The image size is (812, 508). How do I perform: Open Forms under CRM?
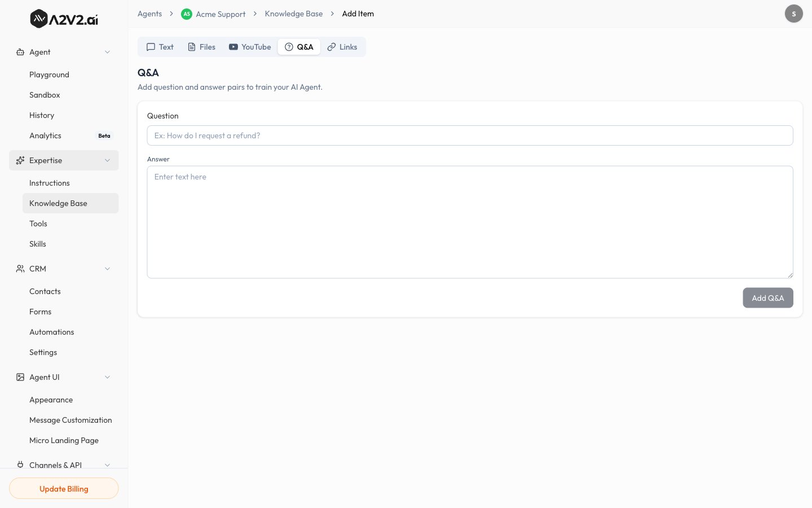(70, 312)
